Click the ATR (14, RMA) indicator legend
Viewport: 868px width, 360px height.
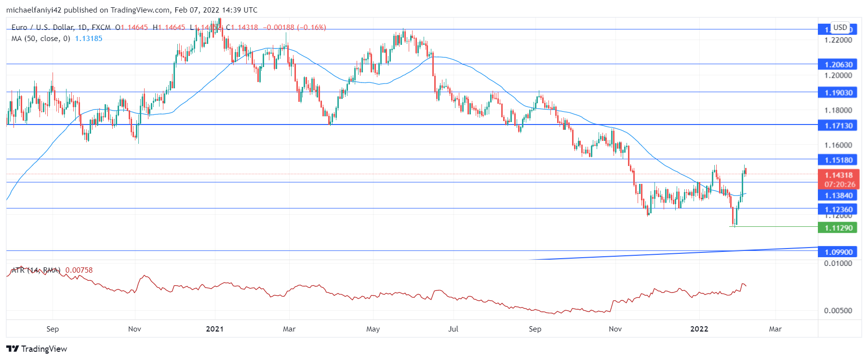point(36,270)
